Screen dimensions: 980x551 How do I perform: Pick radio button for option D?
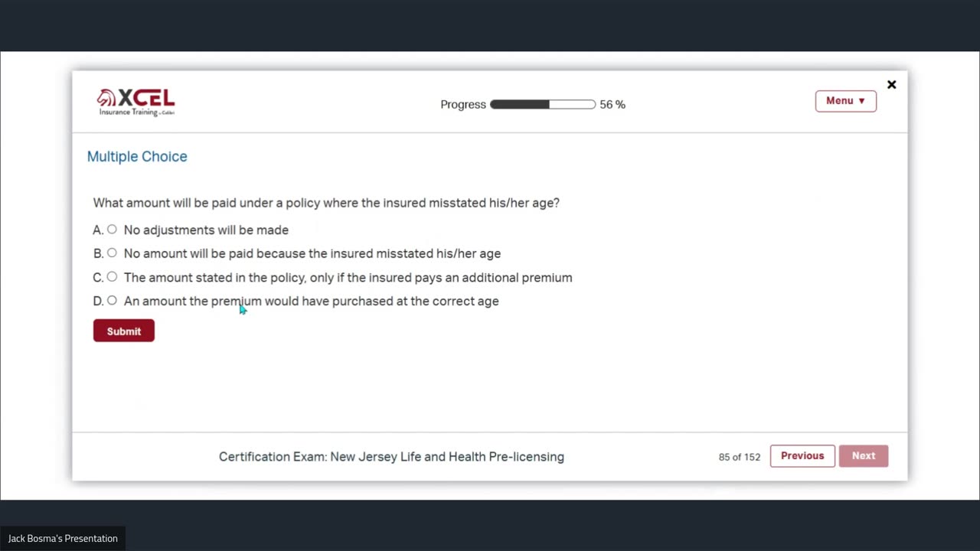tap(112, 301)
